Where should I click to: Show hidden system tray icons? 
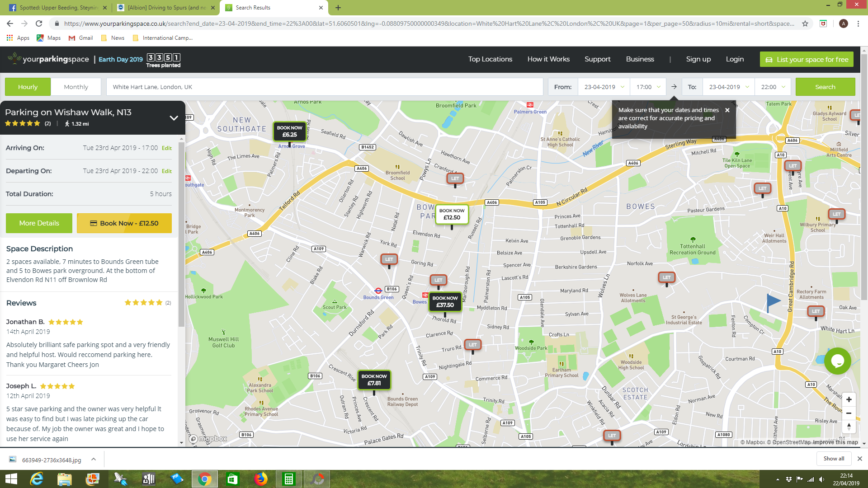coord(778,479)
